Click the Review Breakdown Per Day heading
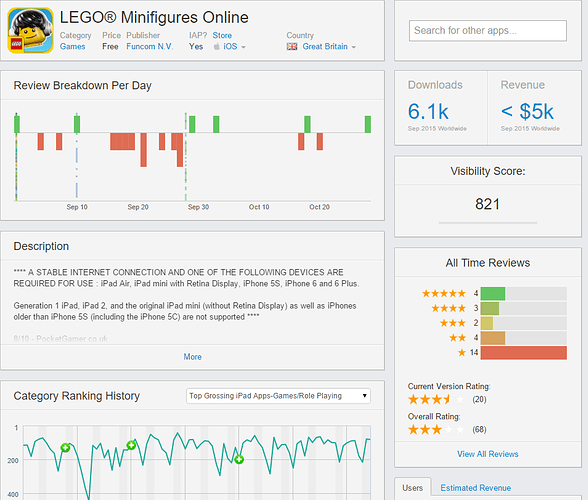Image resolution: width=588 pixels, height=500 pixels. 82,86
